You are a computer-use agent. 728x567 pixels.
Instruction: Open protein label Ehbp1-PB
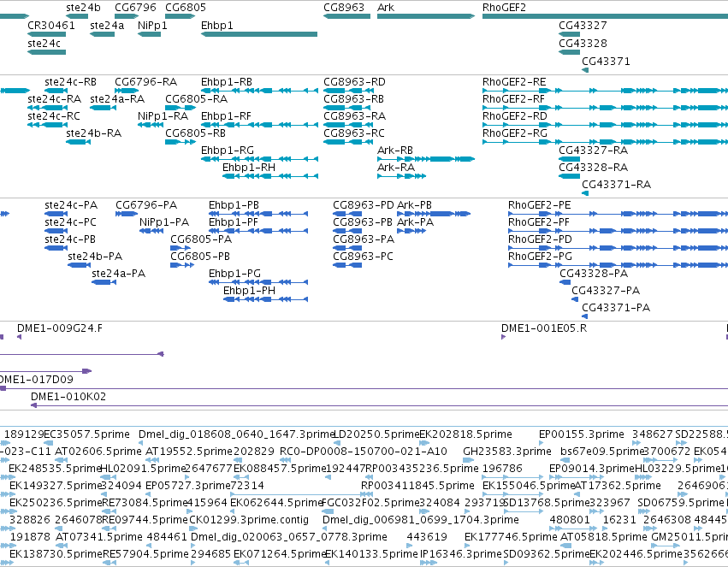pyautogui.click(x=234, y=205)
